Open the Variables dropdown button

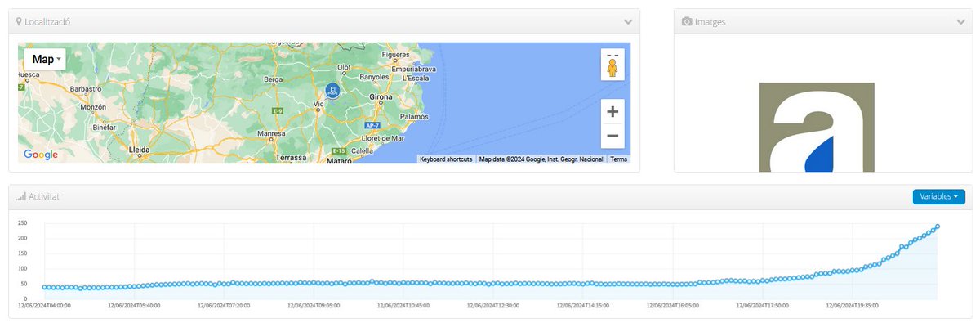pyautogui.click(x=939, y=197)
